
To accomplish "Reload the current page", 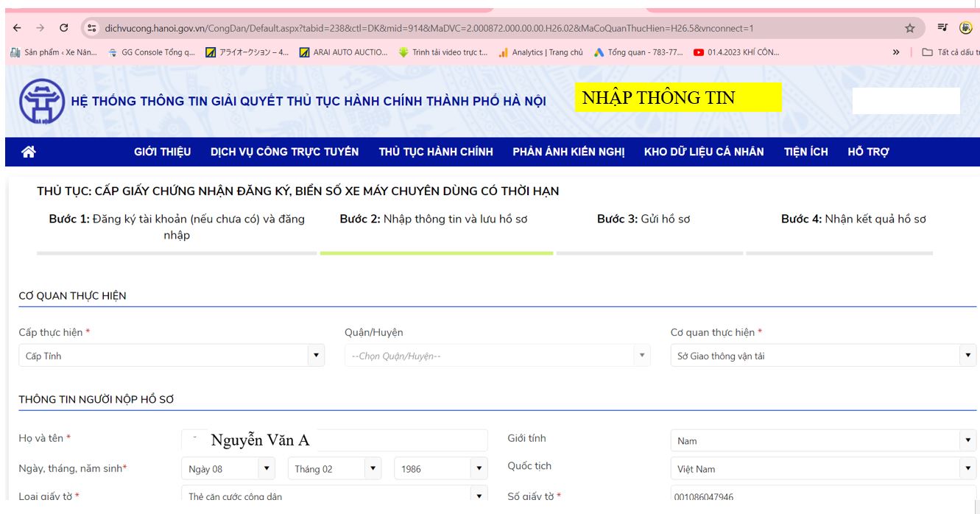I will click(x=64, y=28).
